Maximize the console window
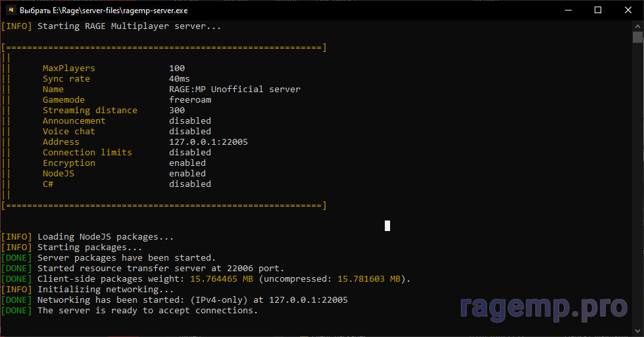Viewport: 644px width, 337px height. click(597, 11)
